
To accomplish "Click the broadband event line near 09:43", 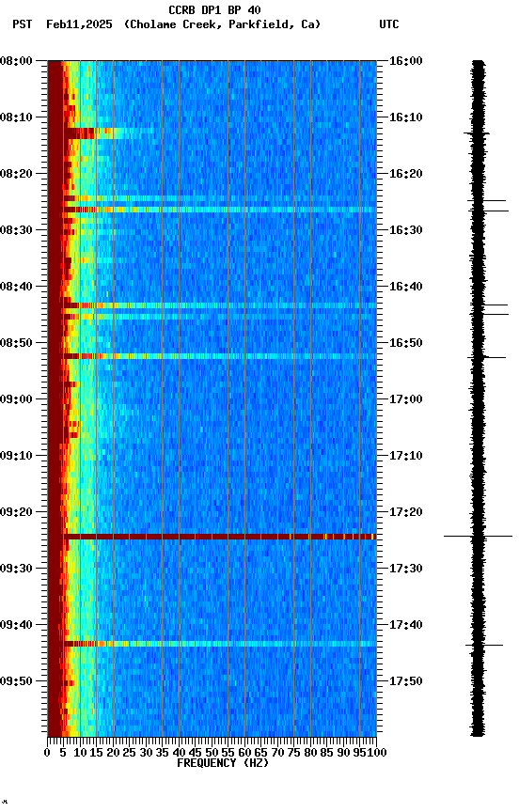I will [x=220, y=645].
